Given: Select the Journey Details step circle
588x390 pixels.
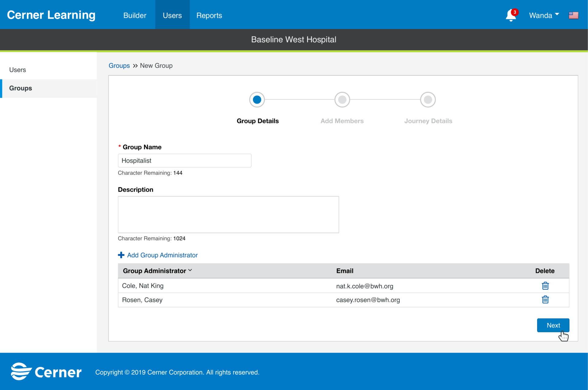Looking at the screenshot, I should pyautogui.click(x=428, y=100).
